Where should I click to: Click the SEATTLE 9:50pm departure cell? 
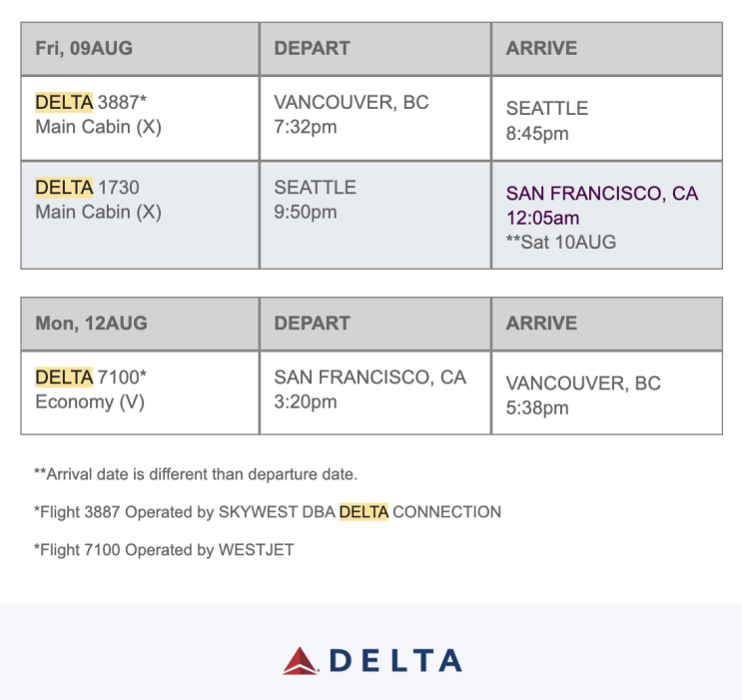(x=315, y=200)
